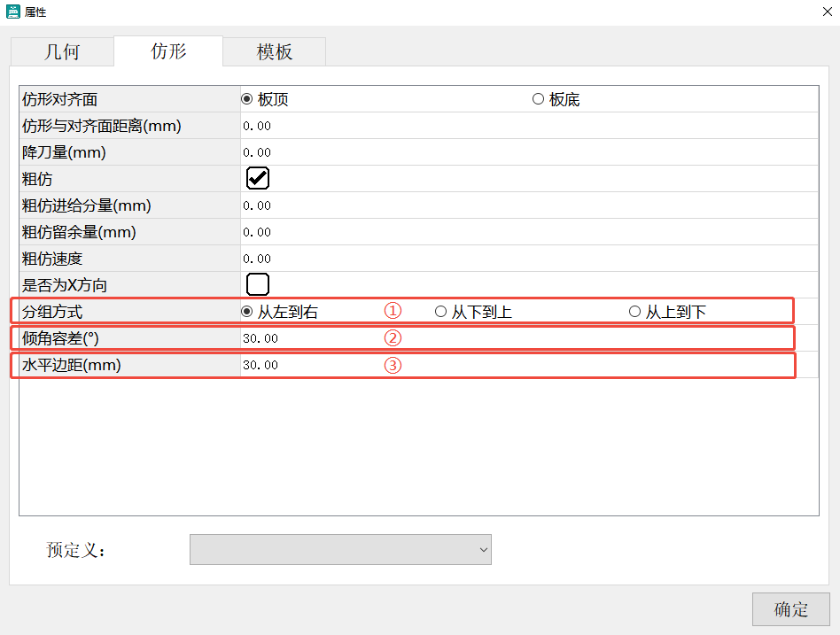Select the 仿形 tab
This screenshot has height=635, width=840.
(x=168, y=50)
